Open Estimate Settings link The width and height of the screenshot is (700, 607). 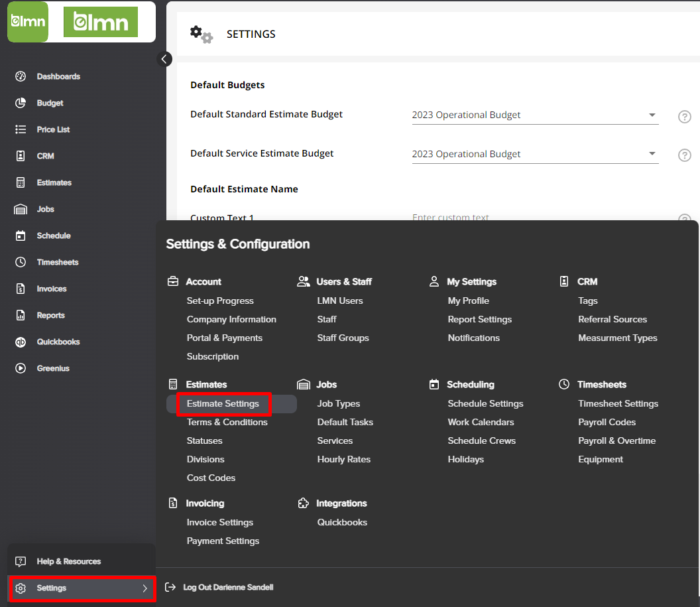(223, 404)
